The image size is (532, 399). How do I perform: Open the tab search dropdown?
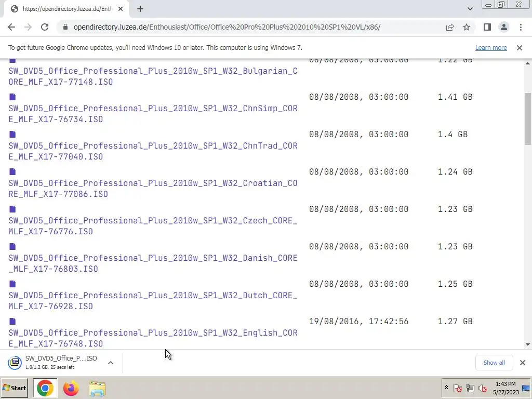[x=470, y=9]
